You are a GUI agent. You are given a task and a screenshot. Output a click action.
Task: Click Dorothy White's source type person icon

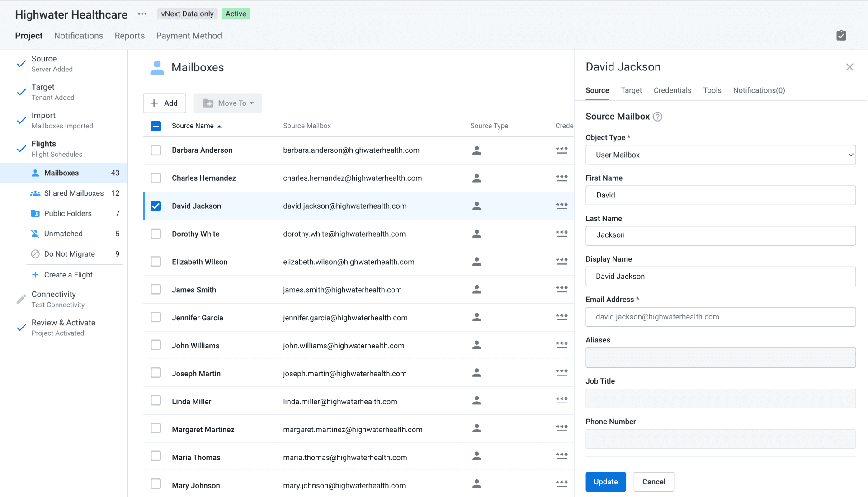(476, 234)
